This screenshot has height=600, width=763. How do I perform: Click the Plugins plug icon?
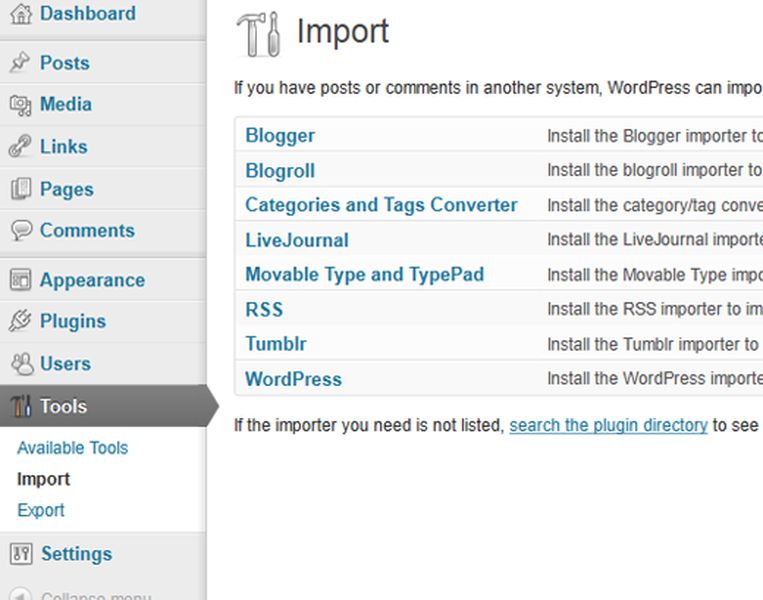pos(20,321)
